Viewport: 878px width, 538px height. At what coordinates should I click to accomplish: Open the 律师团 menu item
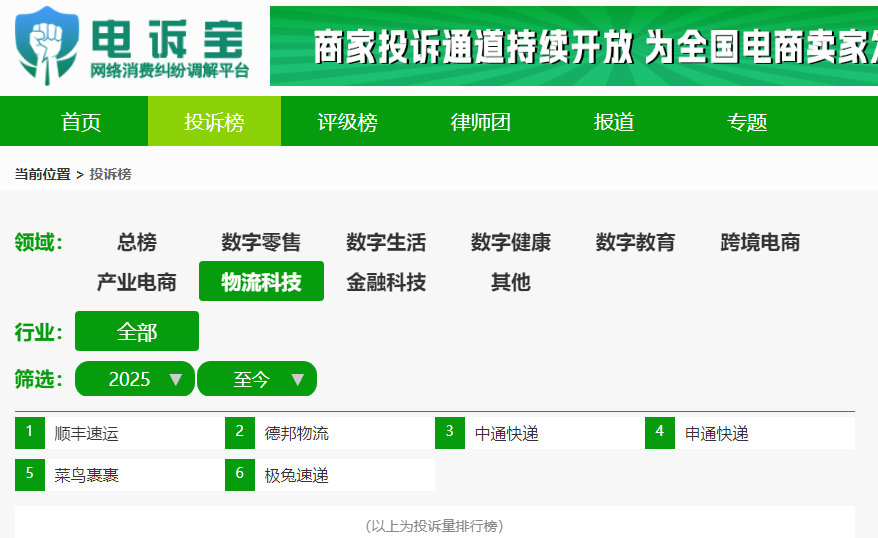pyautogui.click(x=480, y=121)
